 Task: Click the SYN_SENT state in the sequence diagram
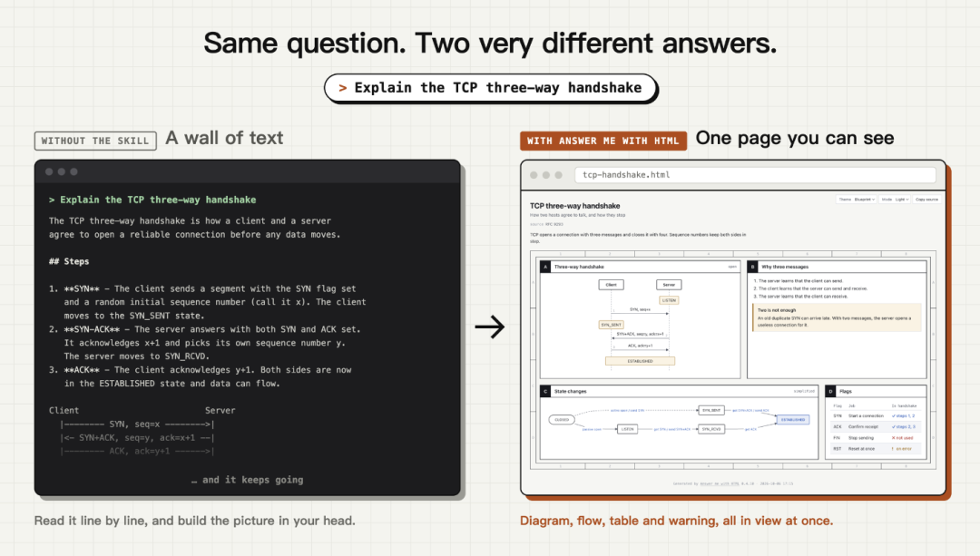click(612, 325)
